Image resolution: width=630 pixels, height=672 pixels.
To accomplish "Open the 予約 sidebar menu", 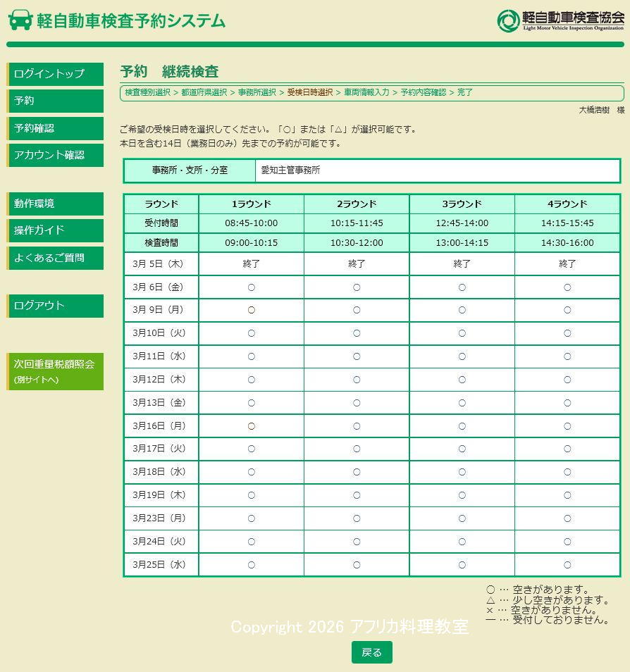I will pyautogui.click(x=56, y=101).
